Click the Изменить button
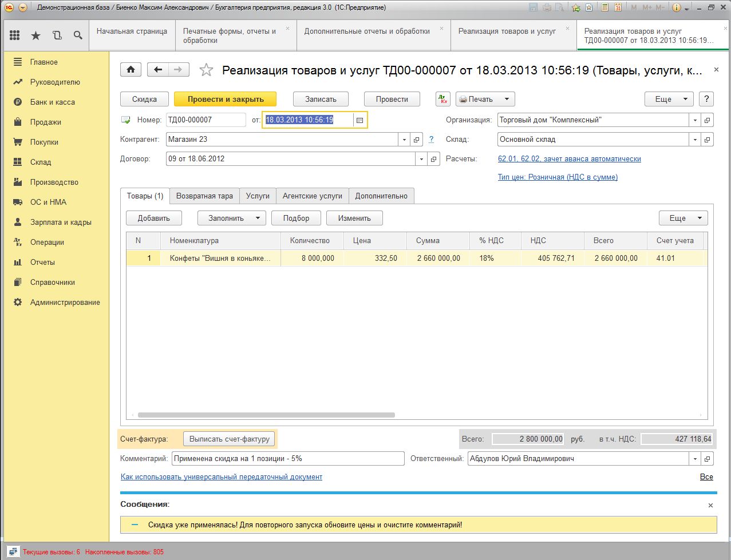The image size is (731, 560). 354,218
